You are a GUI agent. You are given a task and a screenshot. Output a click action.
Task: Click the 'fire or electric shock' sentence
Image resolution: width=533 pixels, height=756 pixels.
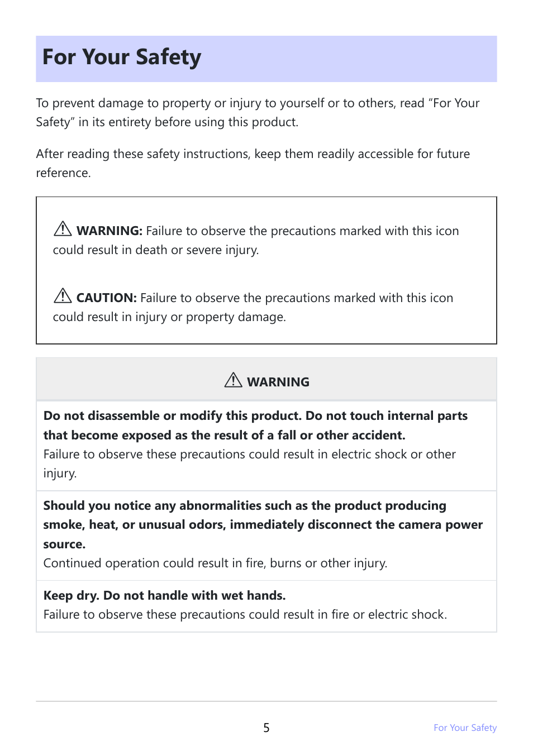pos(245,615)
